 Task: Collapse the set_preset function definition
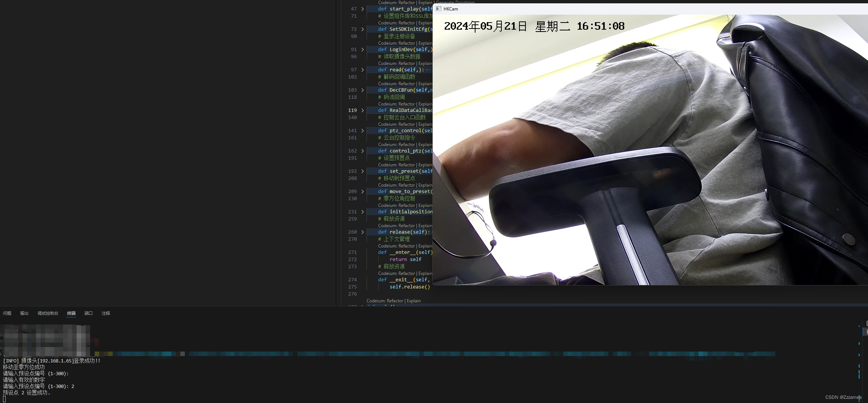(x=362, y=171)
